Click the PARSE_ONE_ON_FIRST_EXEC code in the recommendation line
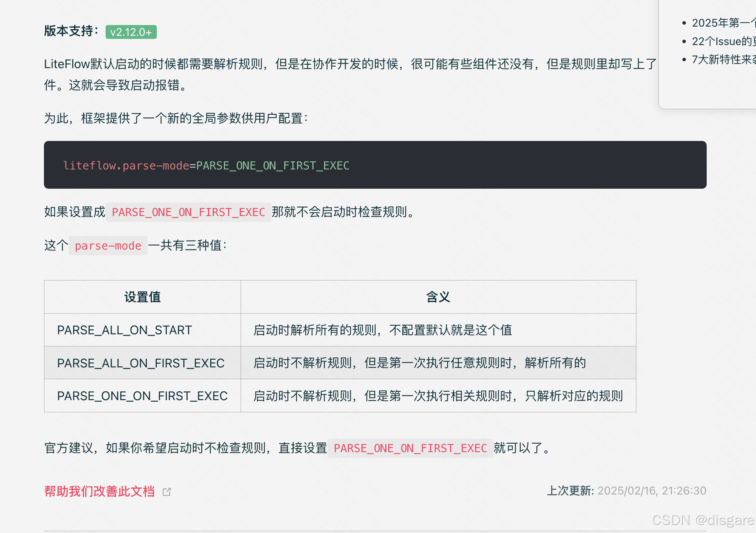This screenshot has width=756, height=533. [x=410, y=448]
